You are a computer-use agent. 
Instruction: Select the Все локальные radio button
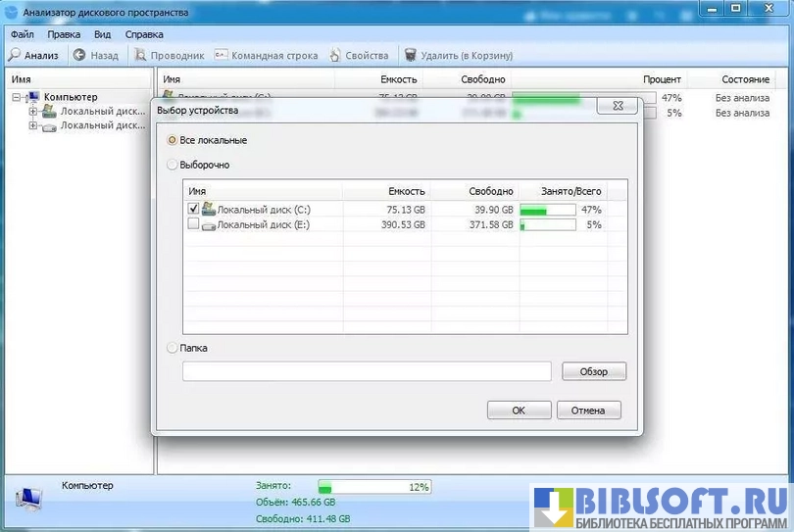pos(173,140)
